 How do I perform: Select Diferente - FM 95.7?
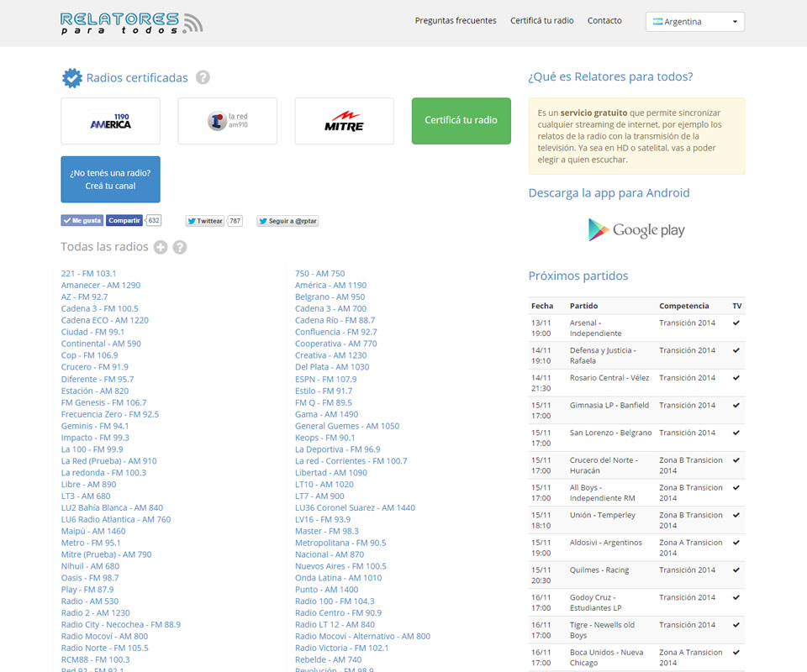tap(98, 379)
